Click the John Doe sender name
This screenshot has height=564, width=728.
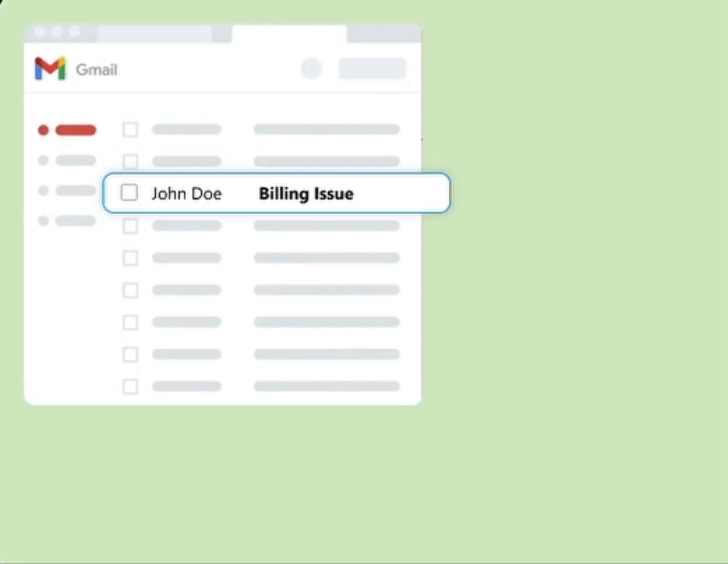coord(187,193)
